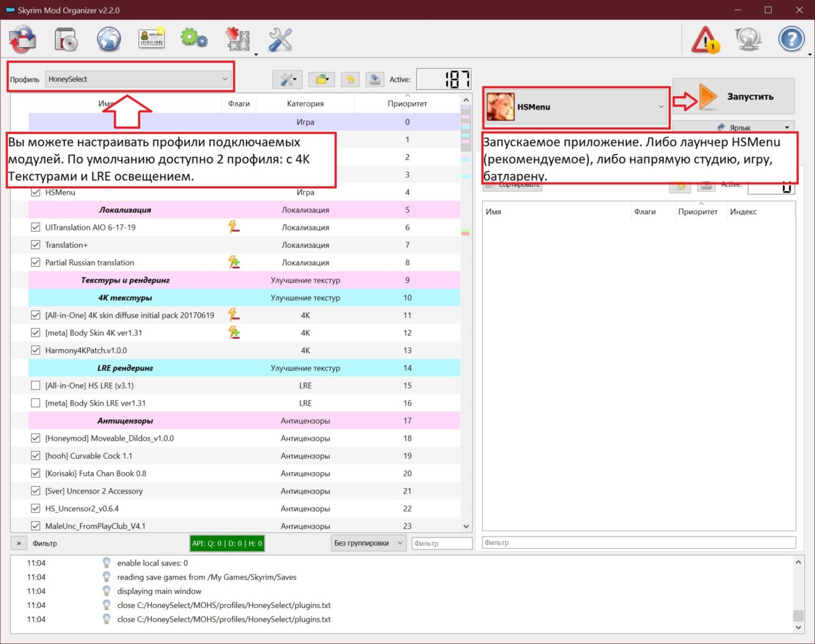This screenshot has height=644, width=815.
Task: Sort mods by Флаги column
Action: [239, 103]
